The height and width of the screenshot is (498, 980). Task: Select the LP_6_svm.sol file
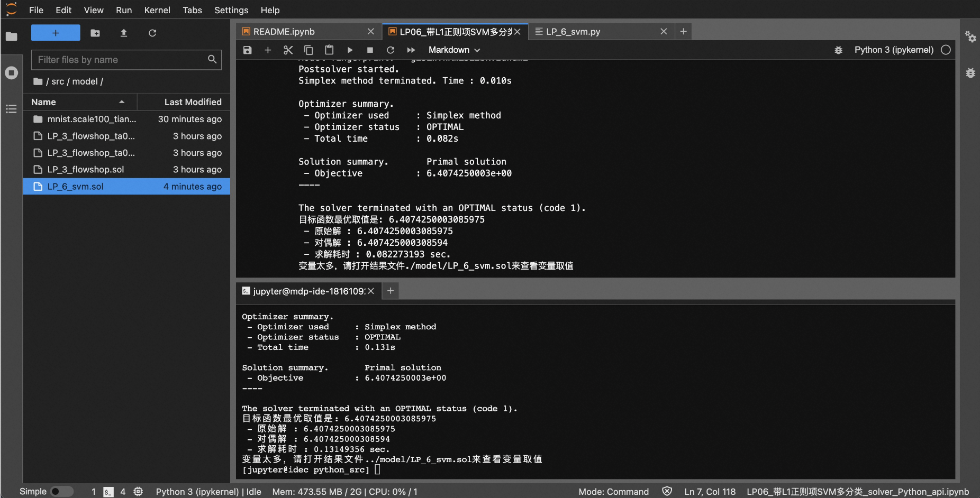point(126,187)
